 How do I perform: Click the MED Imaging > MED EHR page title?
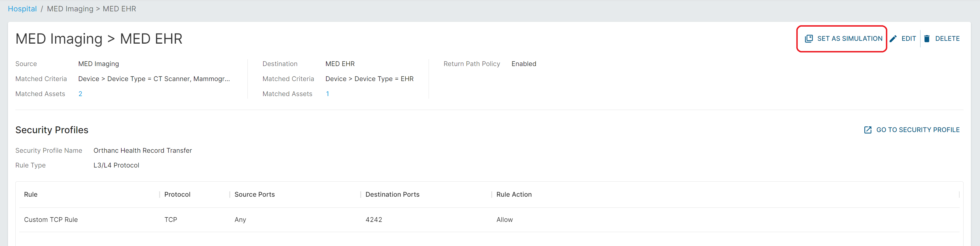pyautogui.click(x=99, y=39)
